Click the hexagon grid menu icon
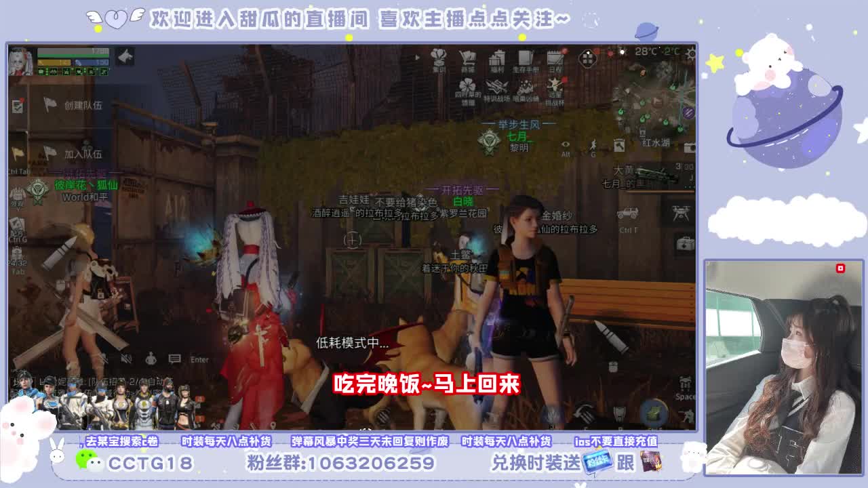Viewport: 868px width, 488px height. (588, 58)
